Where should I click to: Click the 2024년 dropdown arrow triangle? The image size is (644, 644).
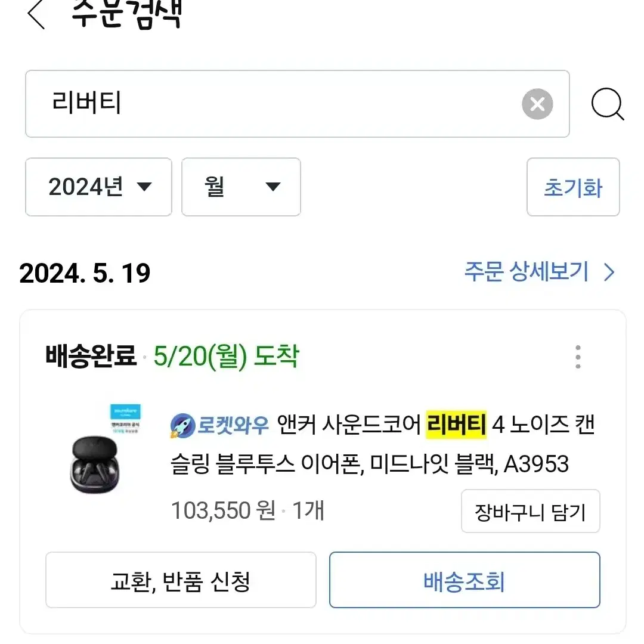(144, 187)
